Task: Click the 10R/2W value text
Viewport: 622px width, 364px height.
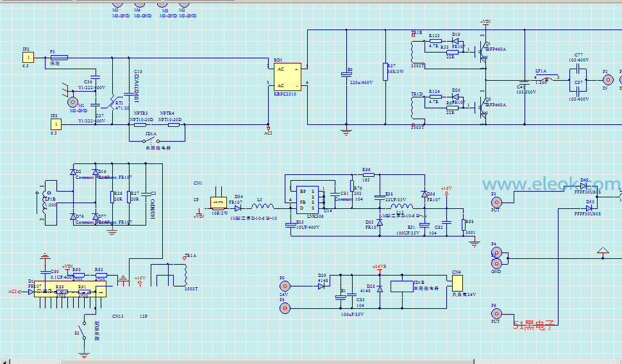Action: coord(220,213)
